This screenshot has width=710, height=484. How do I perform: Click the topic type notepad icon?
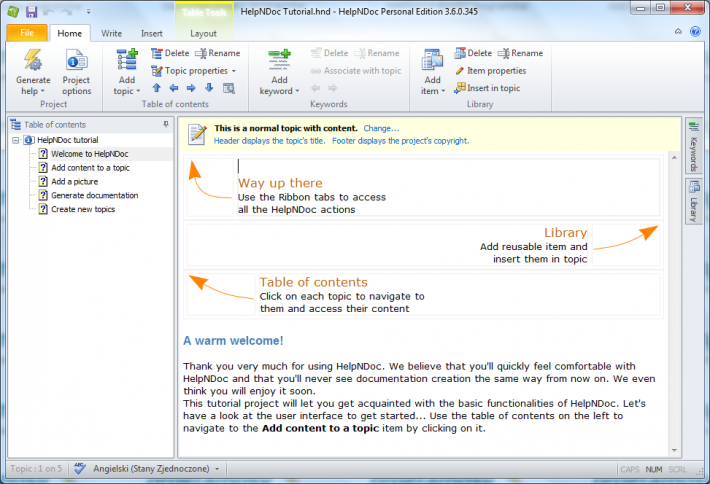pos(197,134)
